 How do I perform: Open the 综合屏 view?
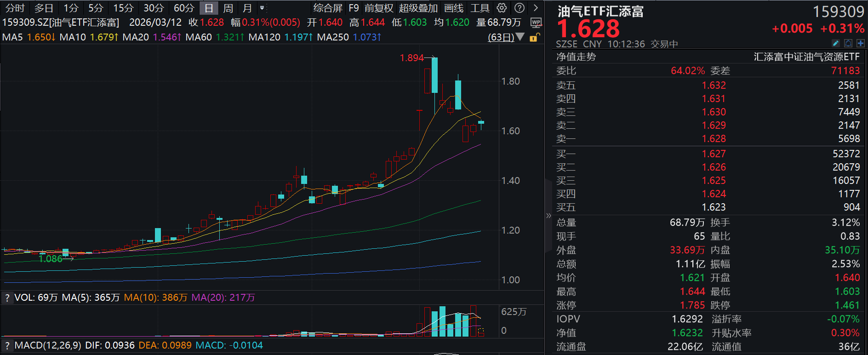point(328,8)
